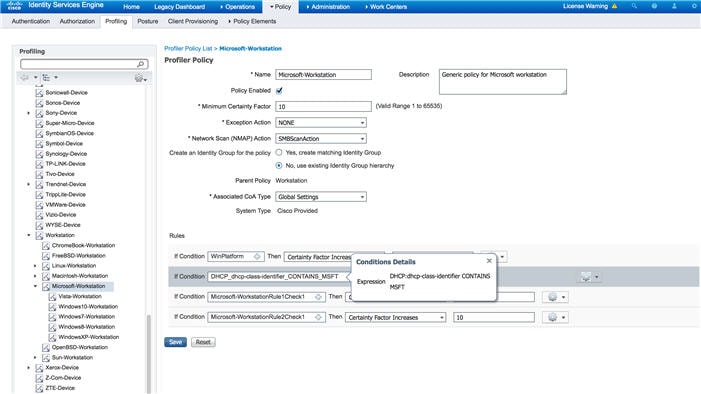701x394 pixels.
Task: Click the ZTE-Device policy icon
Action: (x=39, y=388)
